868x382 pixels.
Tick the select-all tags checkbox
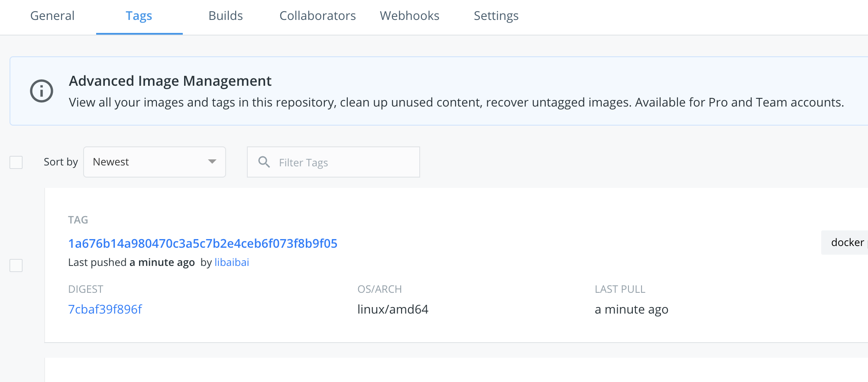(x=16, y=162)
